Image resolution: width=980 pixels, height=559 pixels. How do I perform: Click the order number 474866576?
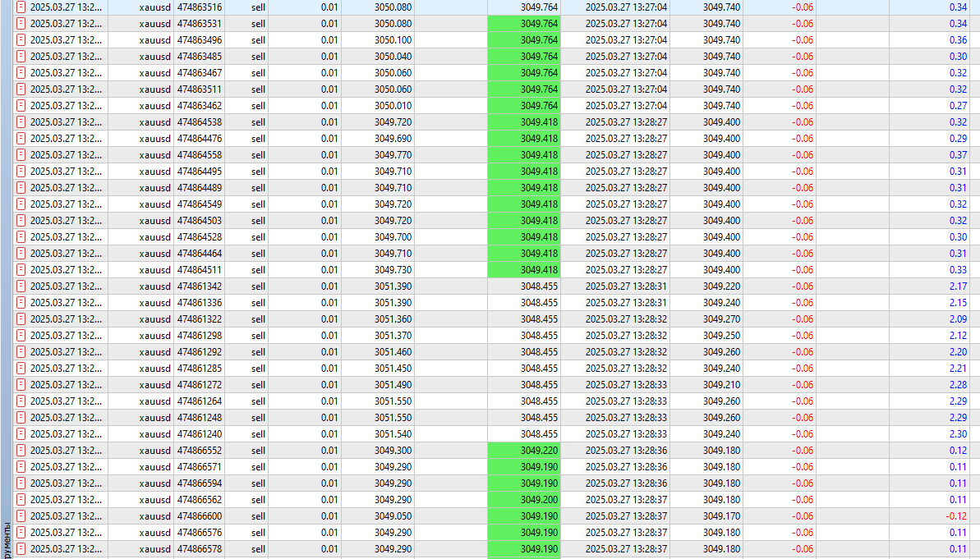[200, 533]
